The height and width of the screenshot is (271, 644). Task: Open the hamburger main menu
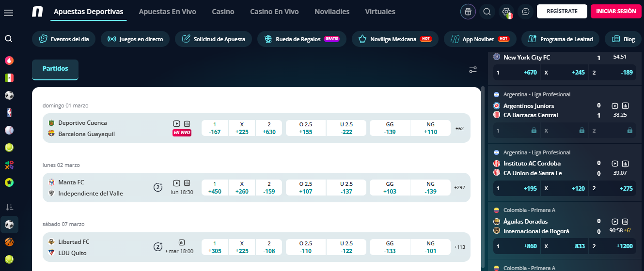coord(8,12)
